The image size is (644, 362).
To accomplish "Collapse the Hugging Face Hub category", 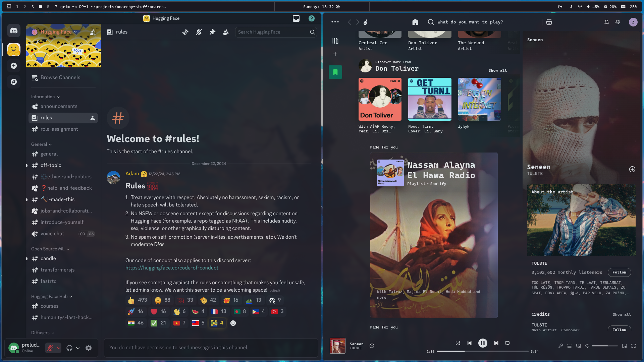I will tap(52, 297).
